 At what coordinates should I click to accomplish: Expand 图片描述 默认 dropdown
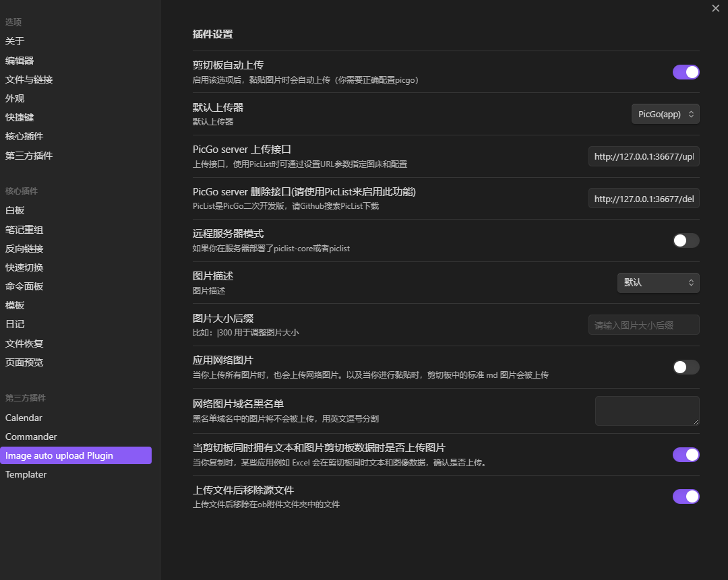coord(658,283)
